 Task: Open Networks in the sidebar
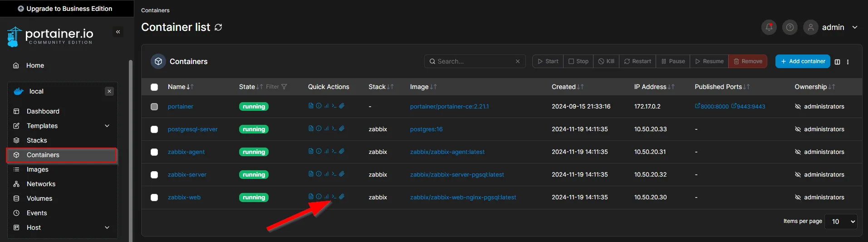pos(41,184)
